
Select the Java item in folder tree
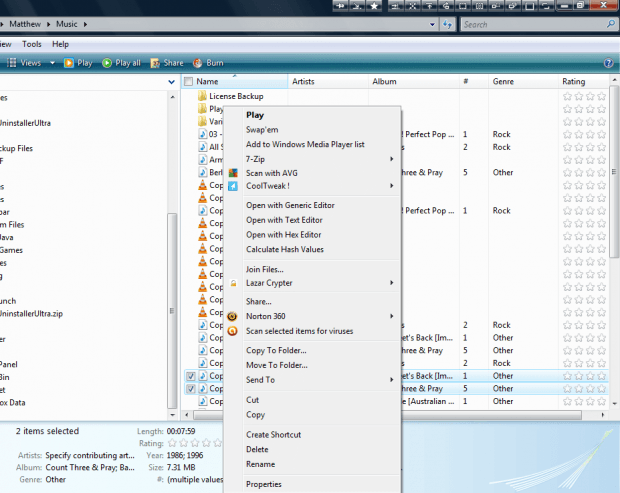[7, 237]
